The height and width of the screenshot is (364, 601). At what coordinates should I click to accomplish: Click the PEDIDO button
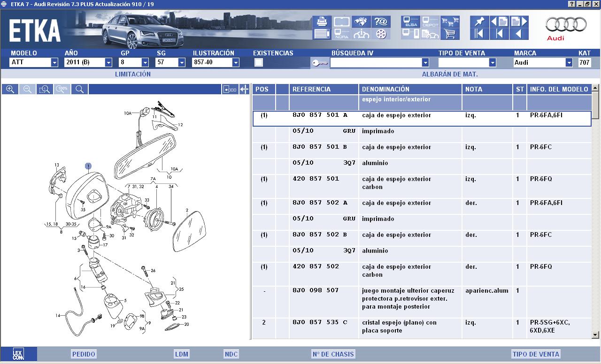point(84,354)
